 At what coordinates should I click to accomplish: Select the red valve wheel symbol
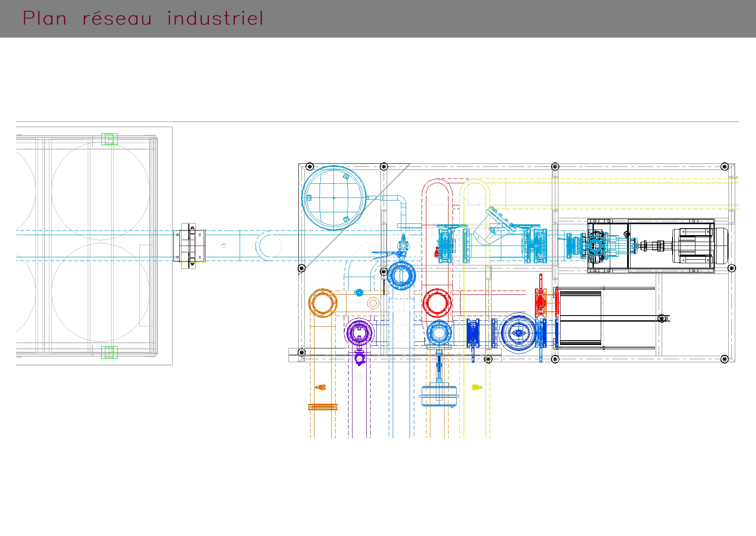point(437,303)
